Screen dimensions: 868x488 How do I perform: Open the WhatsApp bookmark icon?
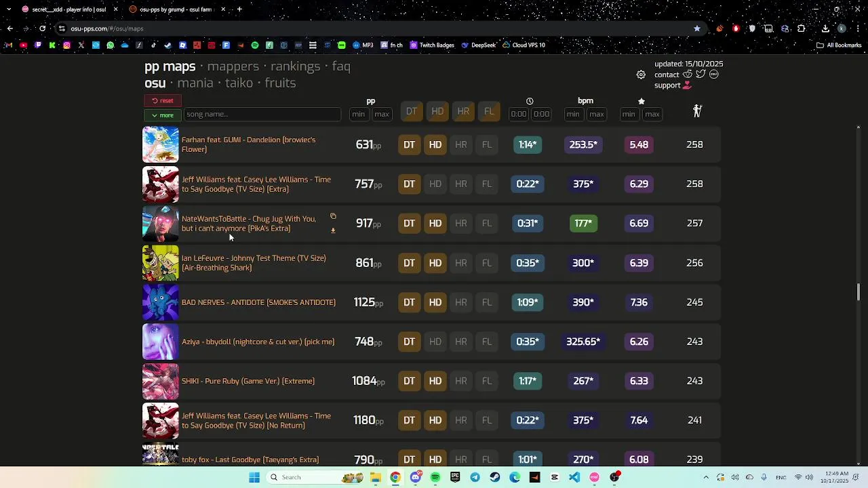[x=111, y=45]
